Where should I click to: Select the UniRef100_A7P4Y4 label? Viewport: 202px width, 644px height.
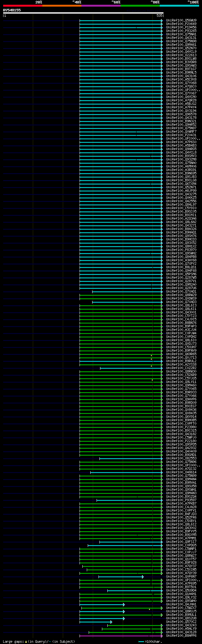click(181, 107)
